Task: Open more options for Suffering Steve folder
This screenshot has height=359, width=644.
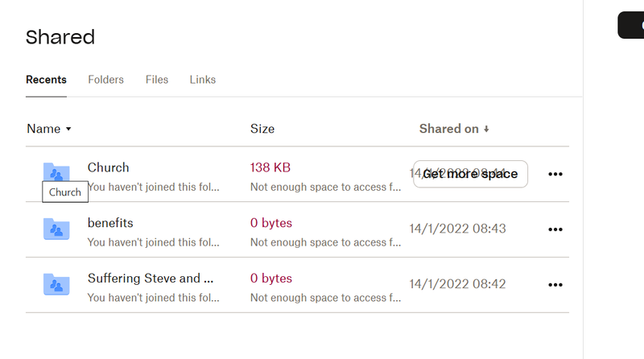Action: 555,284
